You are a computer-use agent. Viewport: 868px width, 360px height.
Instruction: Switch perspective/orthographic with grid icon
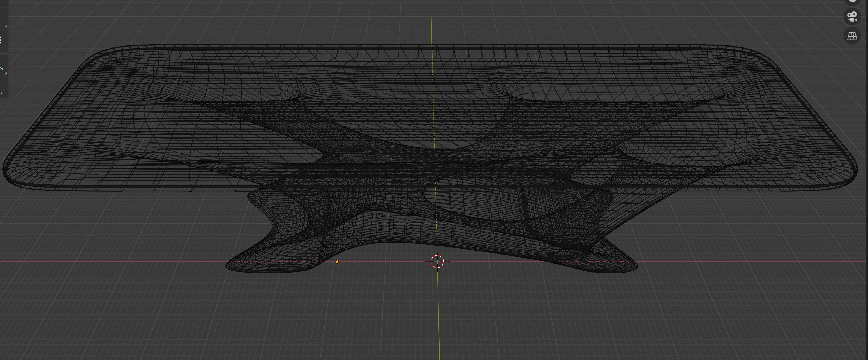click(x=852, y=36)
